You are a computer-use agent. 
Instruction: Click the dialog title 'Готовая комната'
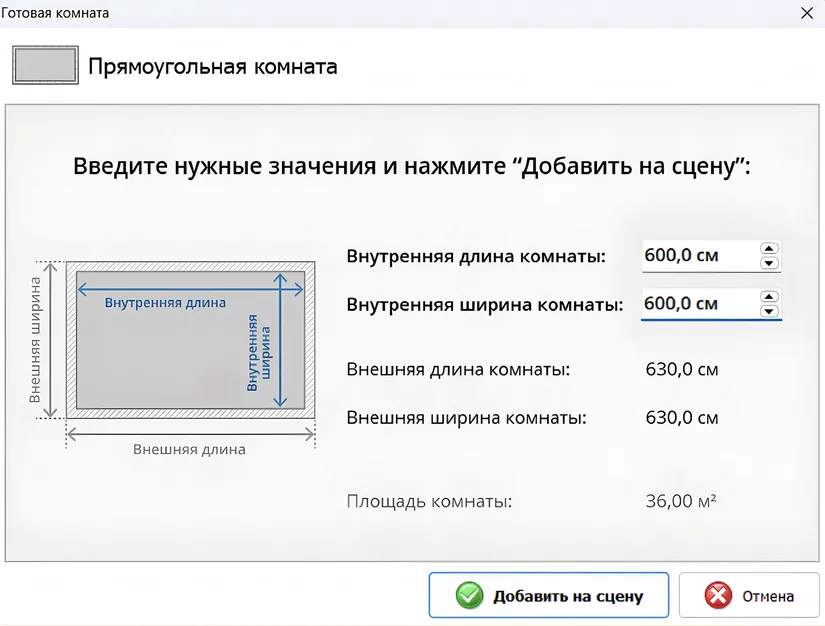pos(55,13)
